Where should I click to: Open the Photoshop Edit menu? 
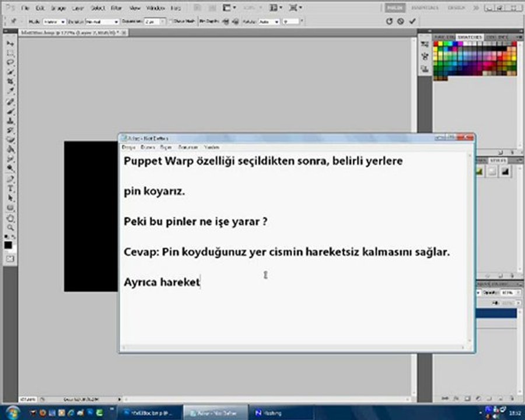pyautogui.click(x=40, y=8)
